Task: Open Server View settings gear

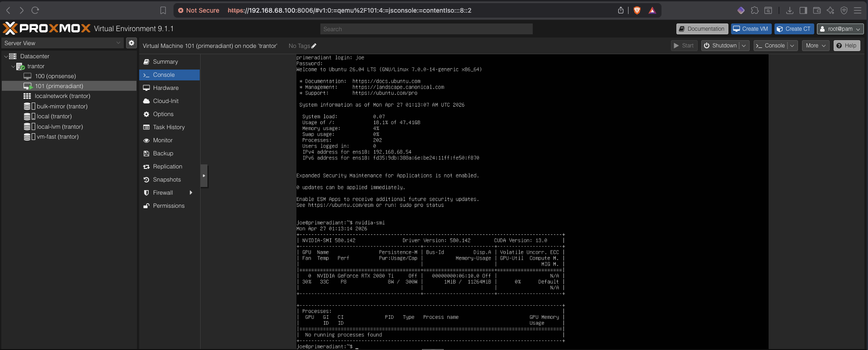Action: [x=131, y=43]
